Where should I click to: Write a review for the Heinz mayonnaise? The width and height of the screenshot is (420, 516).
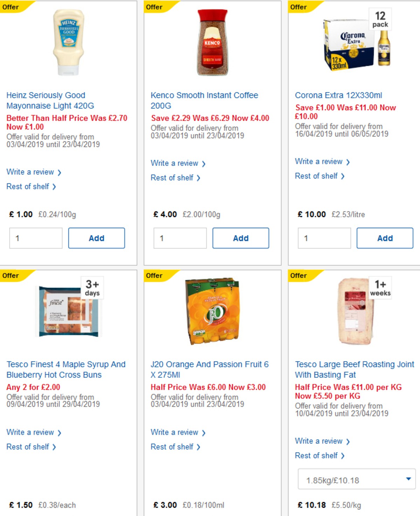click(x=31, y=172)
